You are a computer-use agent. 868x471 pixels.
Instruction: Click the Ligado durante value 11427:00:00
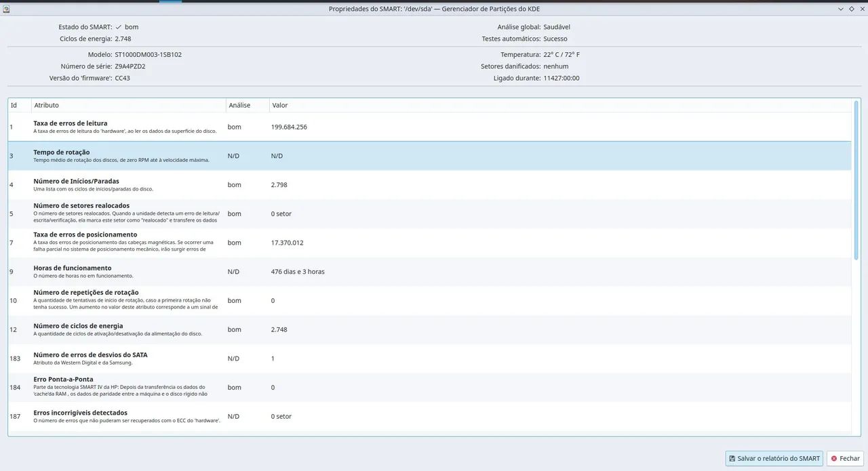[561, 78]
